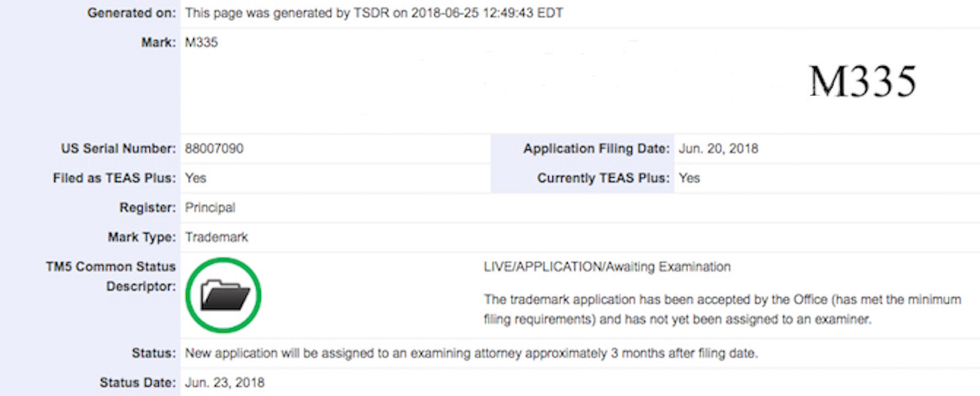Click the Status Date label

(x=138, y=383)
